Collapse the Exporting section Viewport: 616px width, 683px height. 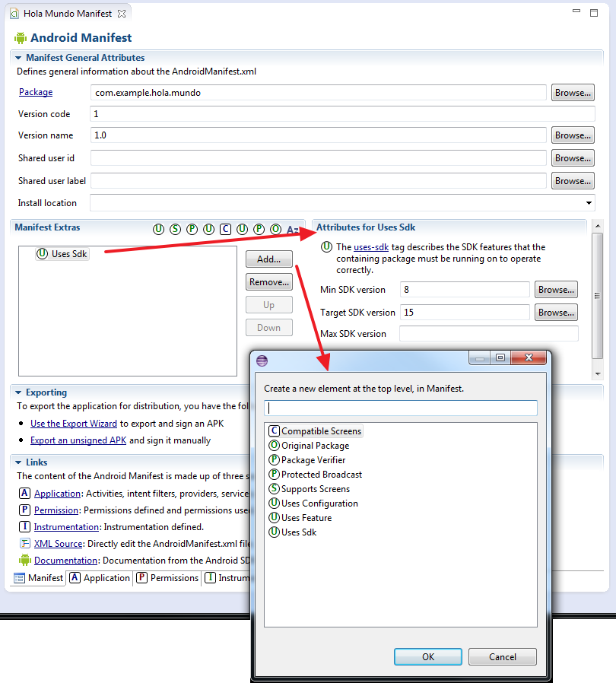coord(18,393)
